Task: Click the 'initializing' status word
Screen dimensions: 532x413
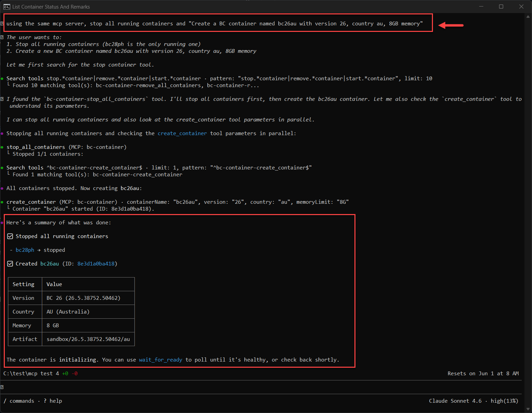Action: [x=77, y=360]
